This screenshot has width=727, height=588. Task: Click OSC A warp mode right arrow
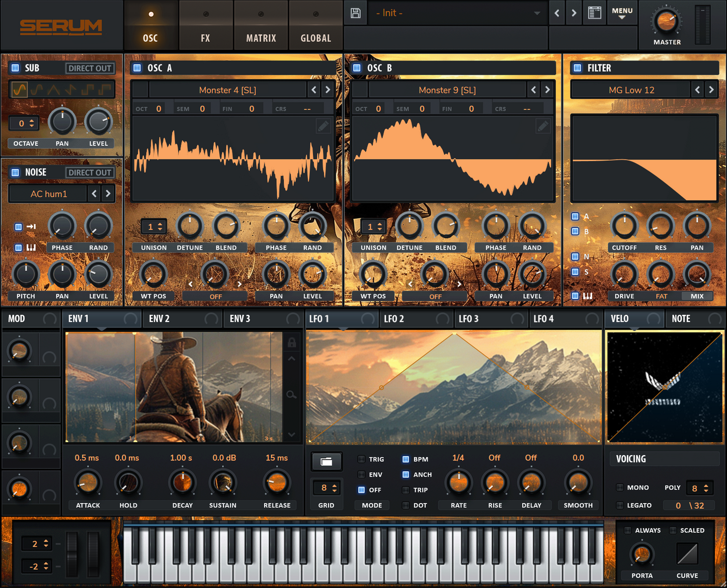pyautogui.click(x=239, y=284)
